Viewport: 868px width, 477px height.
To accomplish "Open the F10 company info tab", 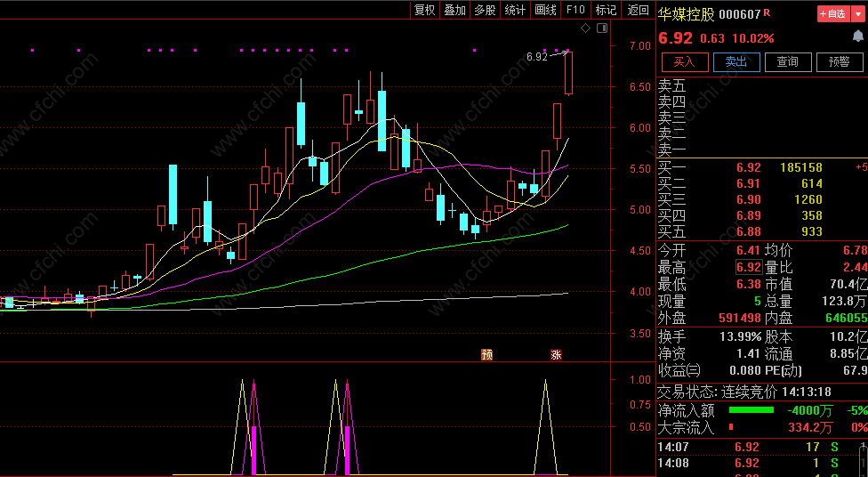I will pos(575,10).
